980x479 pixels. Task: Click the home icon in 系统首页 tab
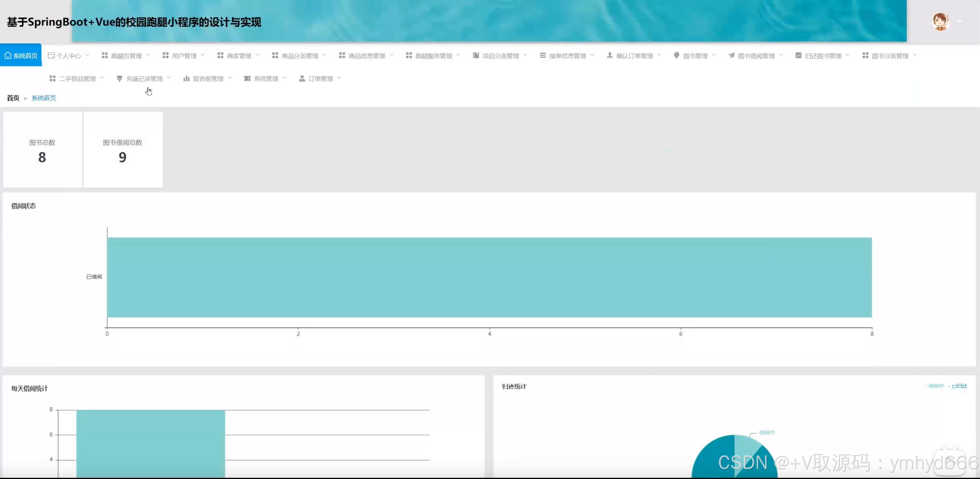pos(8,56)
